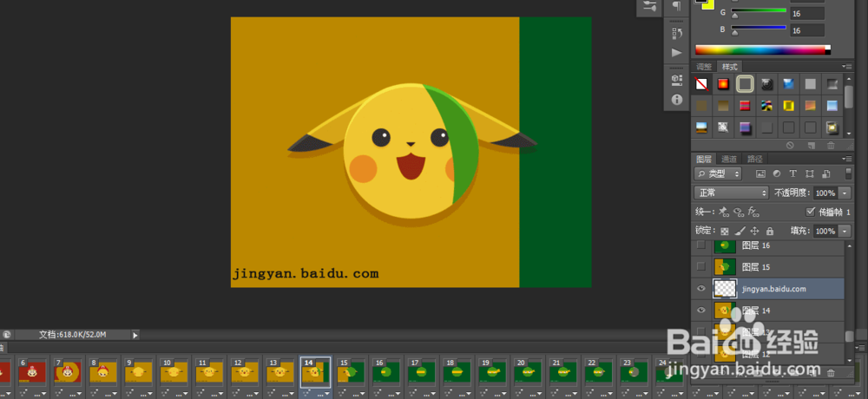Lock transparent pixels checkerboard icon
The width and height of the screenshot is (868, 399).
pos(724,231)
